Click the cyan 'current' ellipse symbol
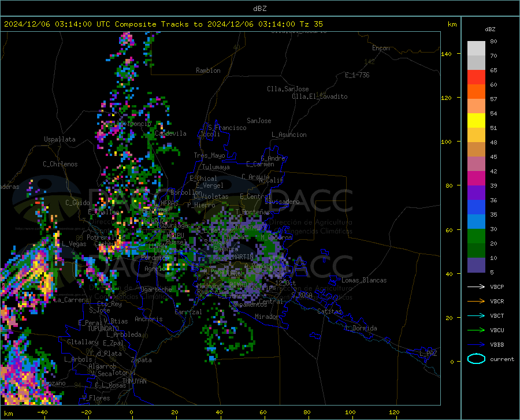 (x=476, y=359)
